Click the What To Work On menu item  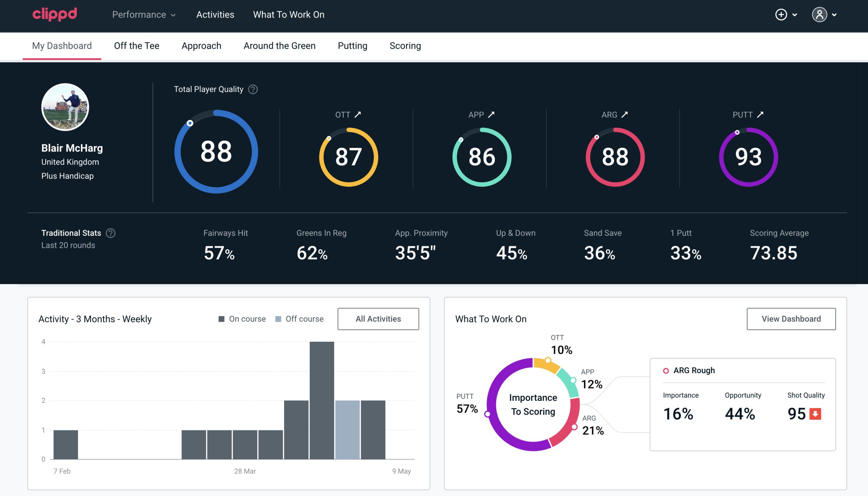288,14
